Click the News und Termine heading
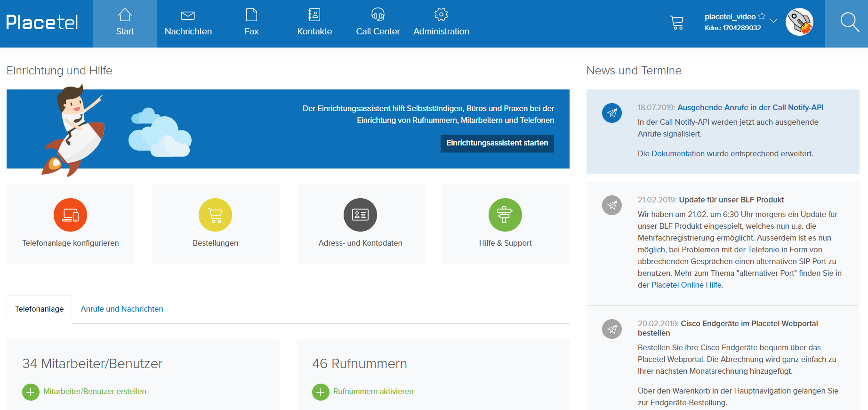This screenshot has height=410, width=868. coord(634,71)
